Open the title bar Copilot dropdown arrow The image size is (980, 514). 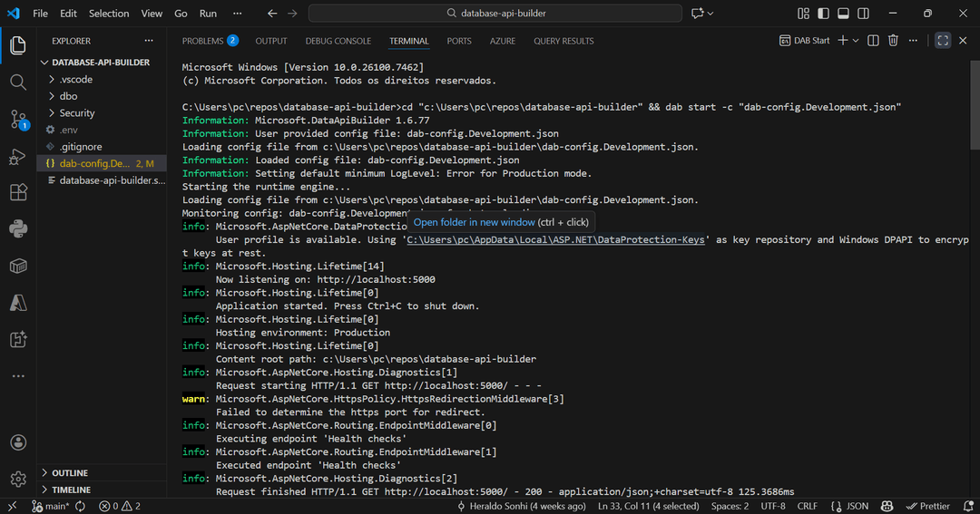pos(710,13)
